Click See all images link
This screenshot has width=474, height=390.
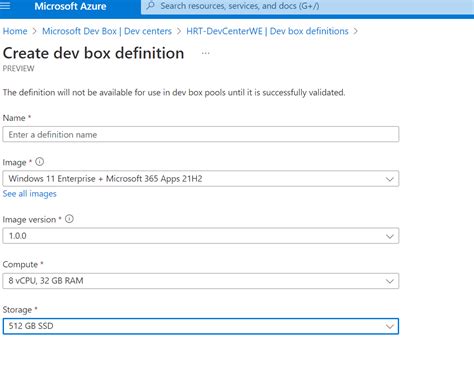tap(30, 194)
